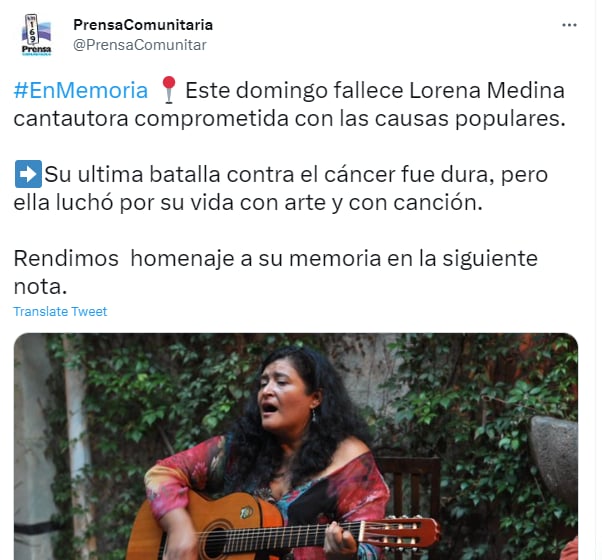
Task: Click the word 'nota.' ending the tweet
Action: point(40,287)
